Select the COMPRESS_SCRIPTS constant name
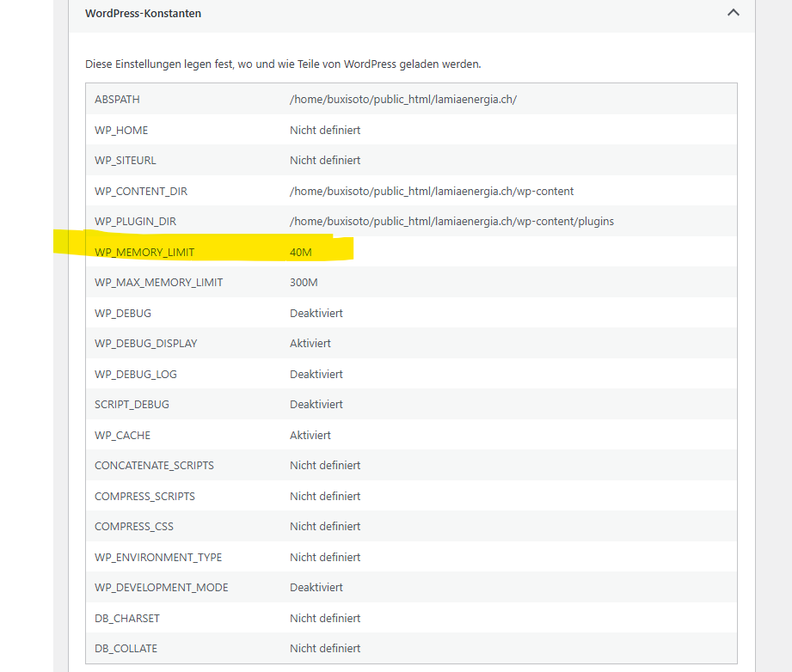The image size is (792, 672). coord(144,497)
